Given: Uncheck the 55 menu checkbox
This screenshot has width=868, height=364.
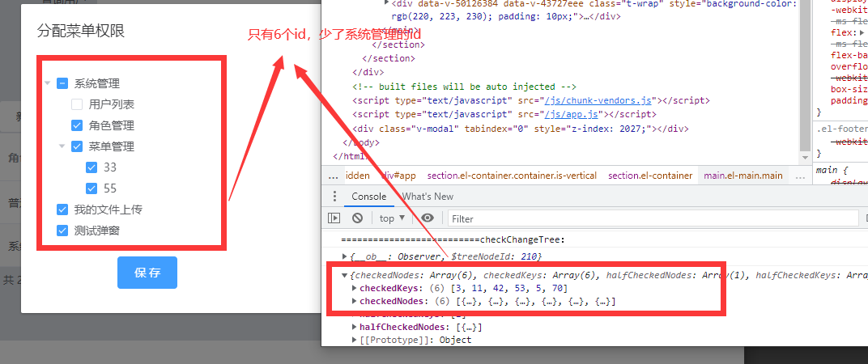Looking at the screenshot, I should [91, 188].
